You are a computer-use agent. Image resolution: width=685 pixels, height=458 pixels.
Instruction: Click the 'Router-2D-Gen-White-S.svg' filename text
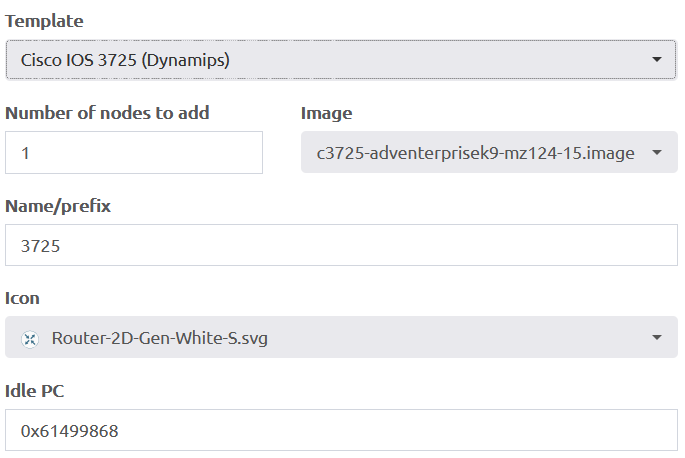pos(159,338)
